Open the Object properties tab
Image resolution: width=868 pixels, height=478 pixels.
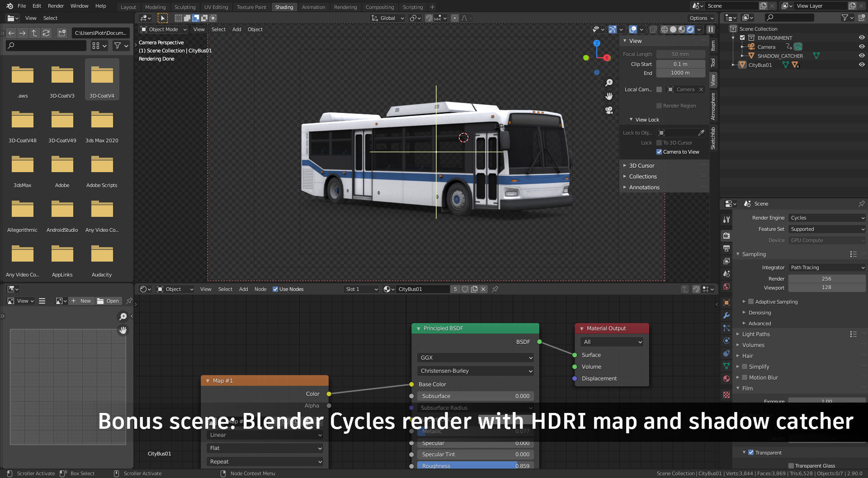(726, 303)
